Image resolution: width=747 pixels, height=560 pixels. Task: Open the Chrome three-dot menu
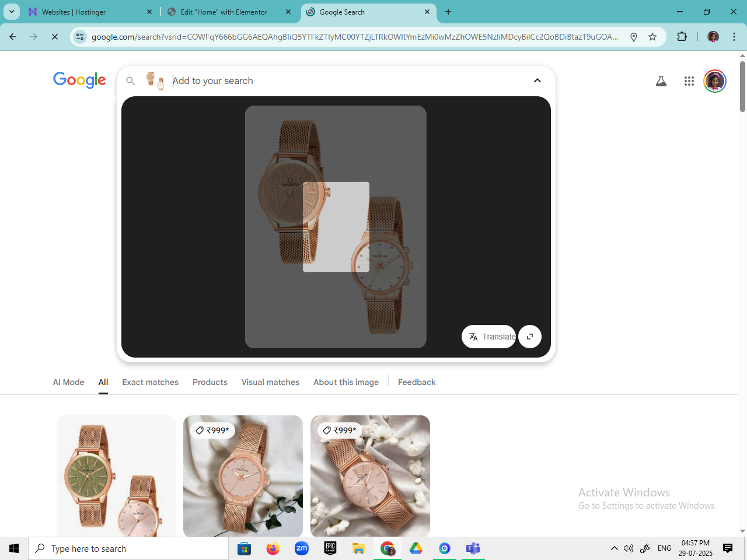[x=734, y=37]
